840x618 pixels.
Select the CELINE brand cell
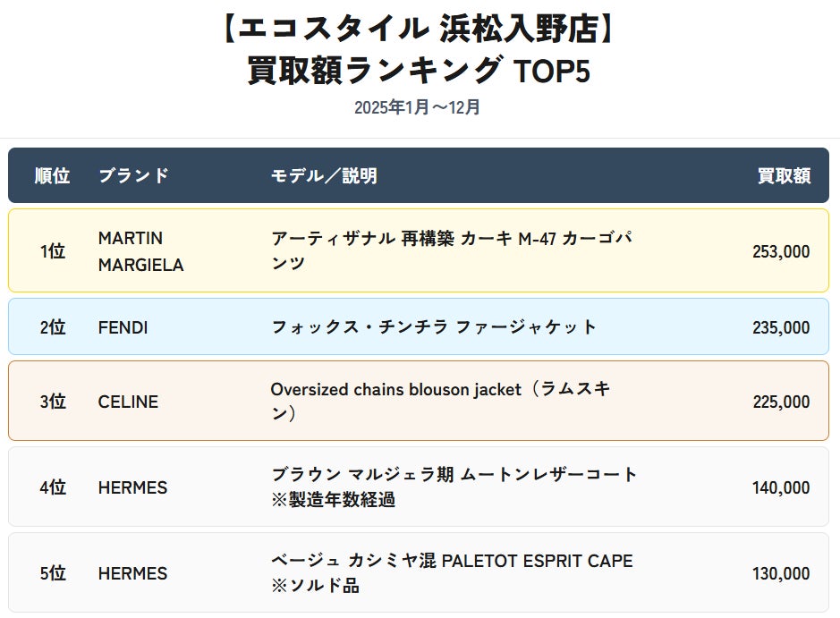128,402
